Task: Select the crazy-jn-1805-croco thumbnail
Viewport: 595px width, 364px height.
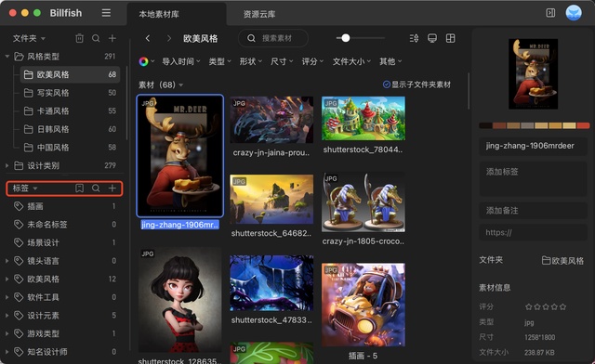Action: pos(364,201)
